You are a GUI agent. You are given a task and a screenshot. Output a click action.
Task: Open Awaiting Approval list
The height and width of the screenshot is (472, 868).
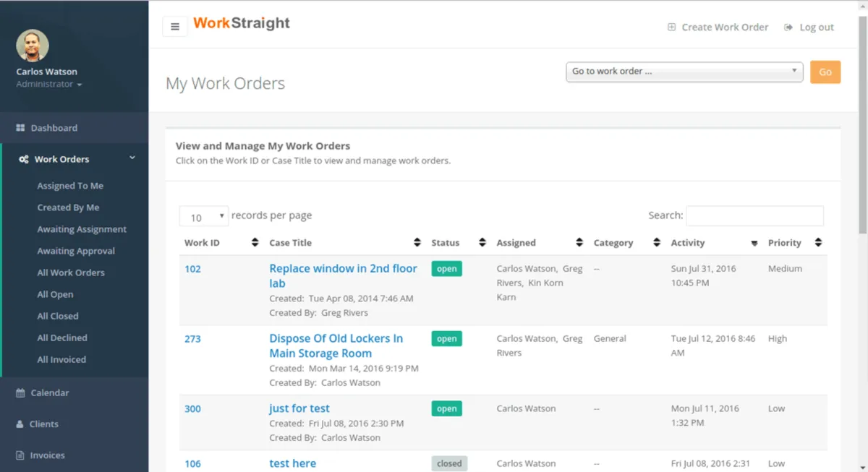click(76, 251)
